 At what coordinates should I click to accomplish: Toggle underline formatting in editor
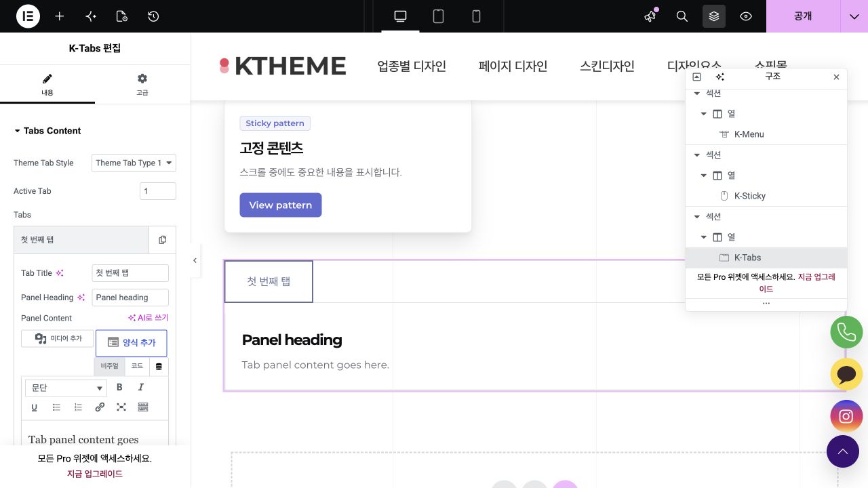[x=35, y=407]
